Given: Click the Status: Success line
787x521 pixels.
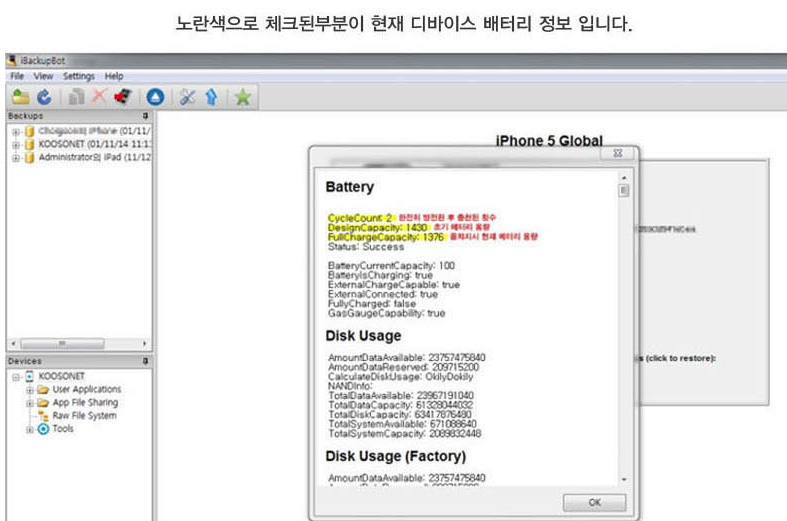Looking at the screenshot, I should (366, 246).
